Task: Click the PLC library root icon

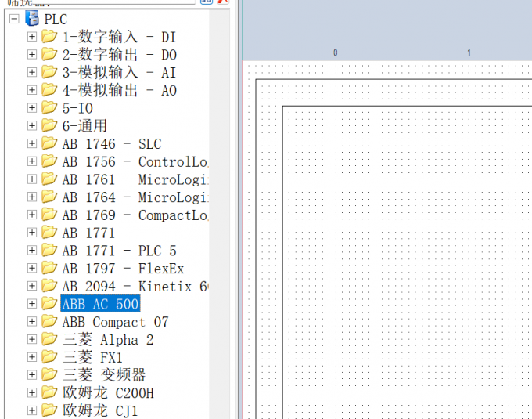Action: point(32,18)
